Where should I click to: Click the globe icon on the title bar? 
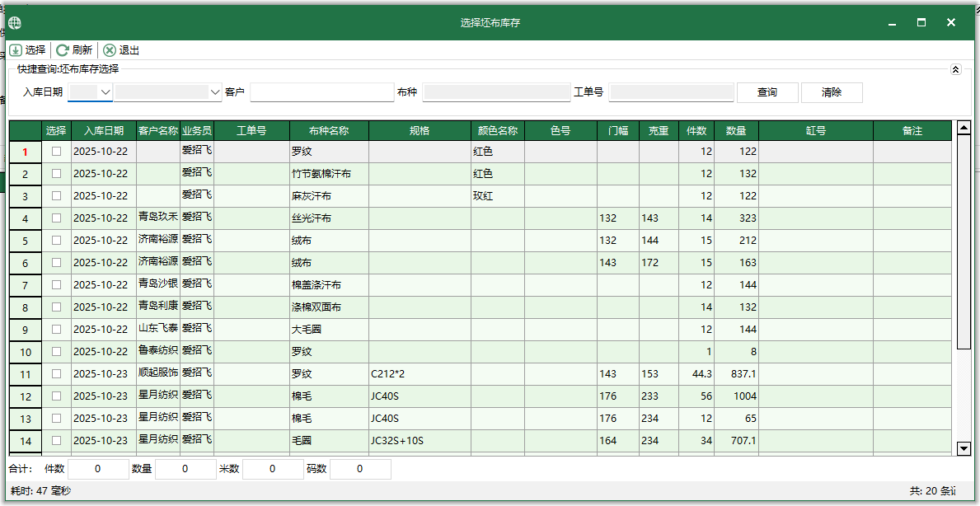(14, 22)
